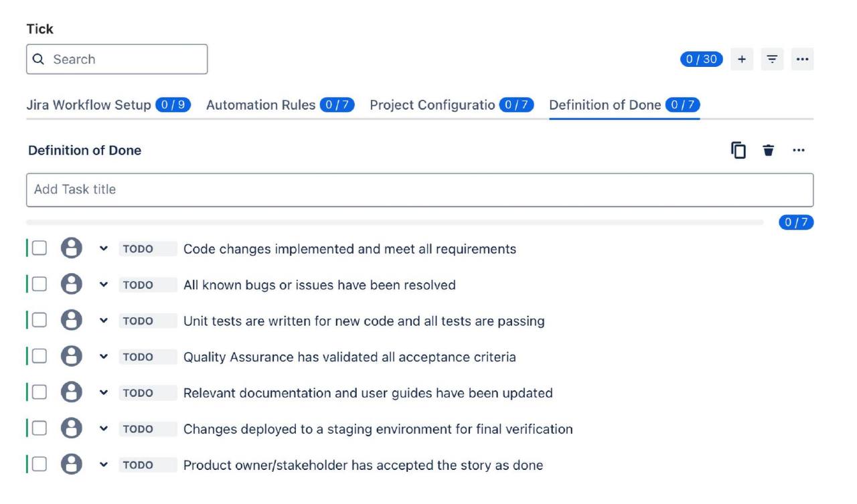Click the copy checklist icon

click(x=739, y=150)
